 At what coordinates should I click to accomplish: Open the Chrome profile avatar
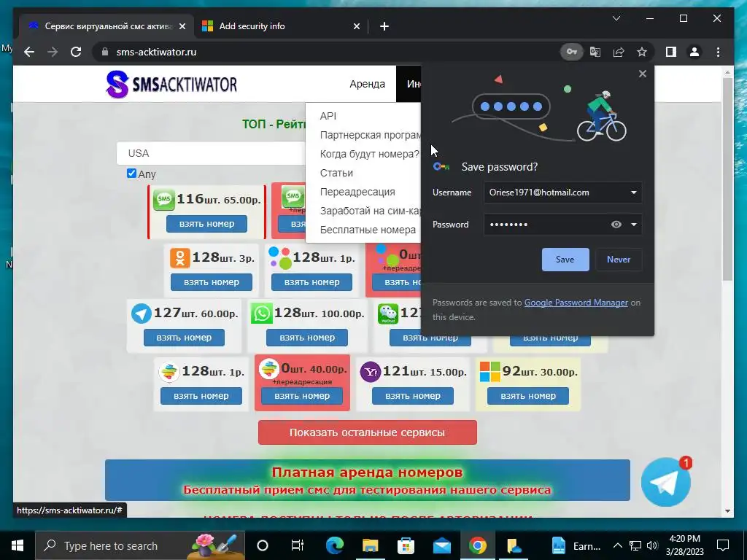point(694,52)
